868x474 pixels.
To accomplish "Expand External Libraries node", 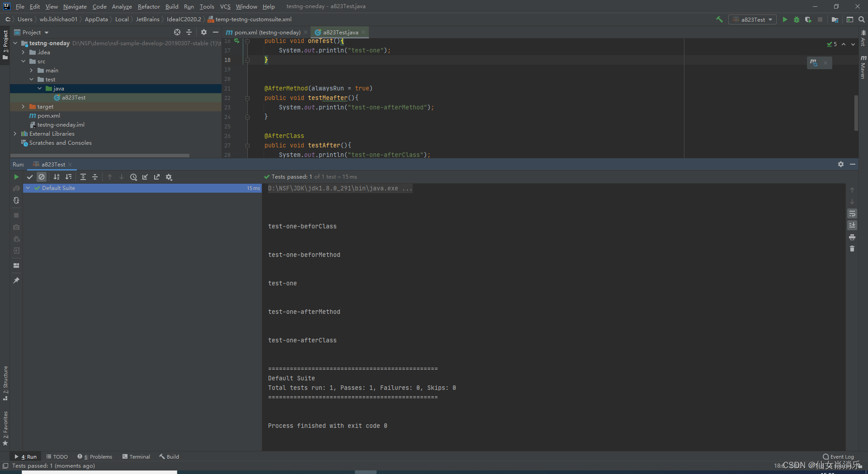I will pyautogui.click(x=15, y=133).
